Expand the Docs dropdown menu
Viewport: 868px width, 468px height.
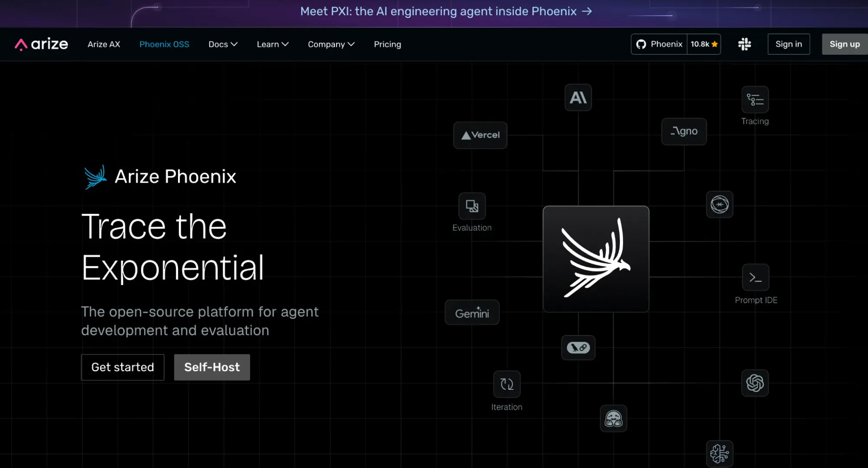click(x=223, y=44)
